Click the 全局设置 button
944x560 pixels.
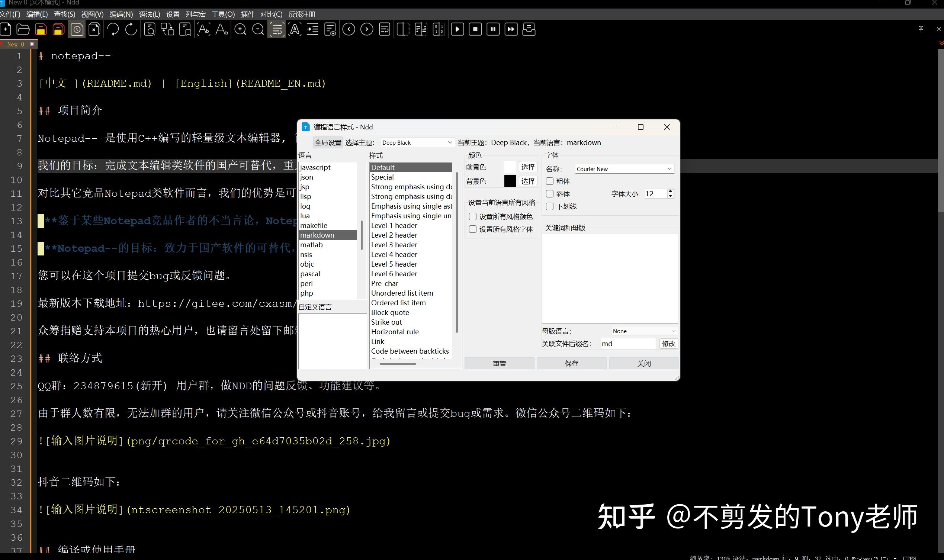[328, 142]
